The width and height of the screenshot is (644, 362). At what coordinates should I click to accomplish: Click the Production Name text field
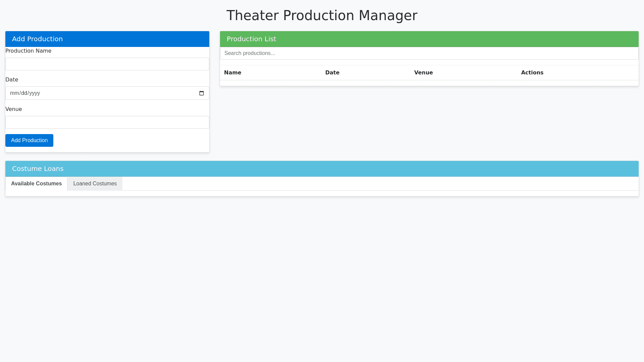pos(107,64)
